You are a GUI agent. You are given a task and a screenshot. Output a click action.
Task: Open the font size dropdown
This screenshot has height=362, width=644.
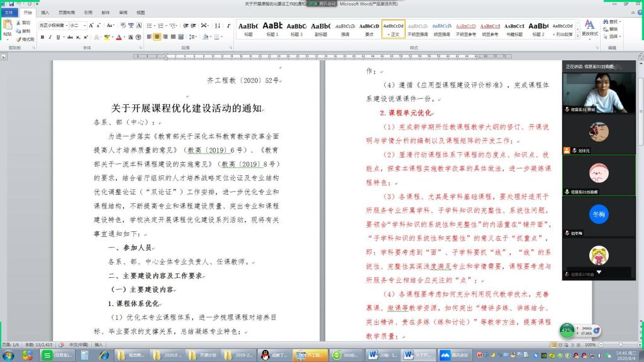pyautogui.click(x=85, y=25)
